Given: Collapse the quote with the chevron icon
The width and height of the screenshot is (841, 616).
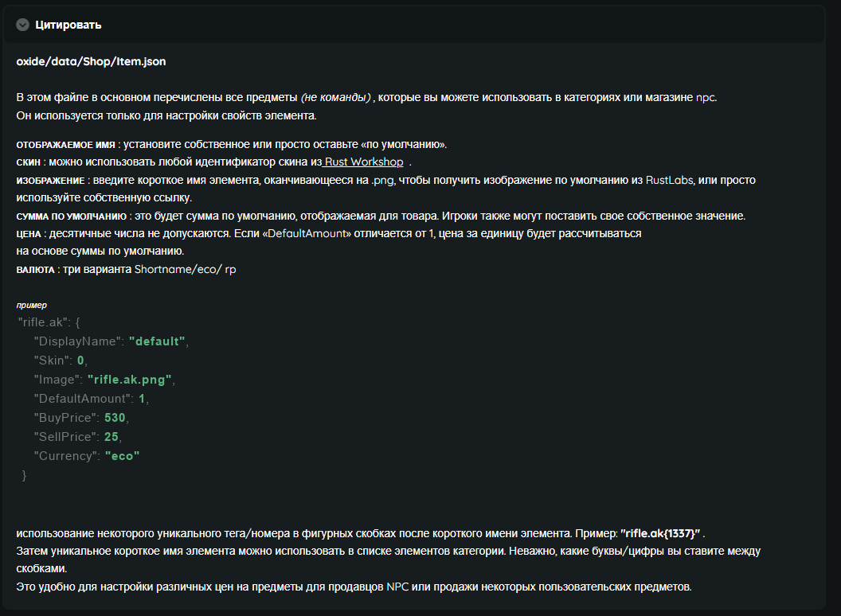Looking at the screenshot, I should (23, 25).
